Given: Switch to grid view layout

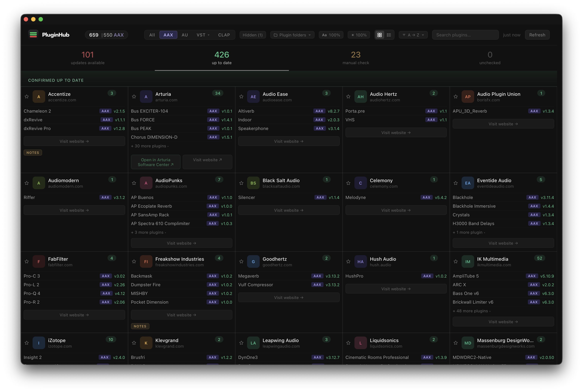Looking at the screenshot, I should [379, 35].
